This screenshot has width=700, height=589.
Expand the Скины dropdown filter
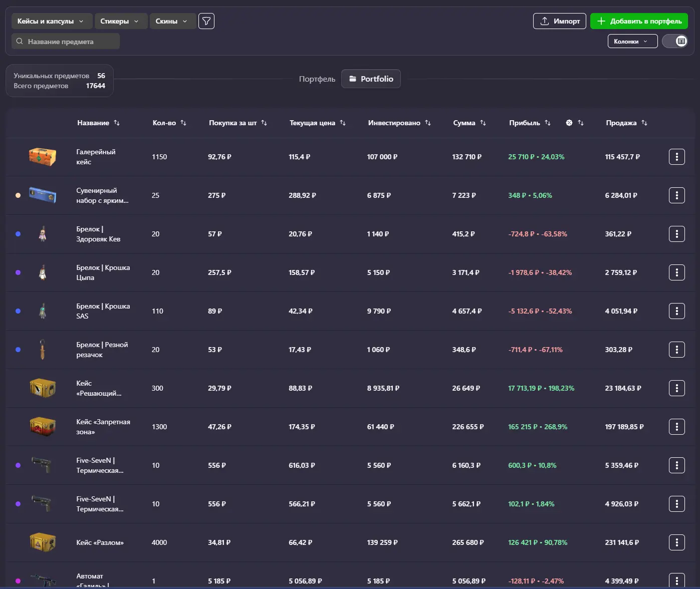pyautogui.click(x=172, y=21)
